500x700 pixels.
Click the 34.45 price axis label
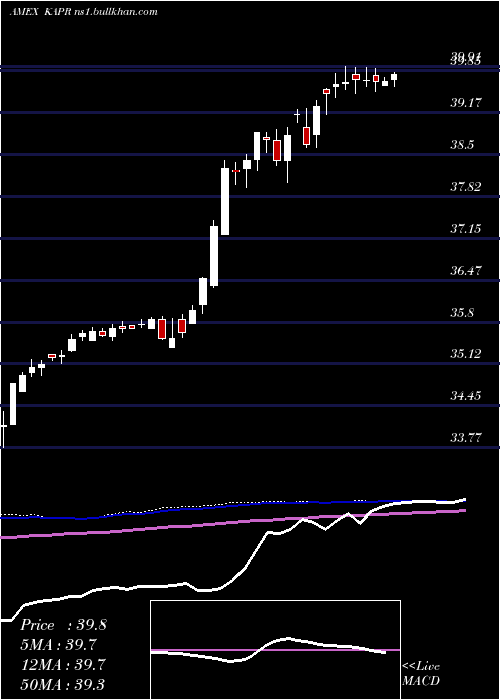pyautogui.click(x=465, y=396)
